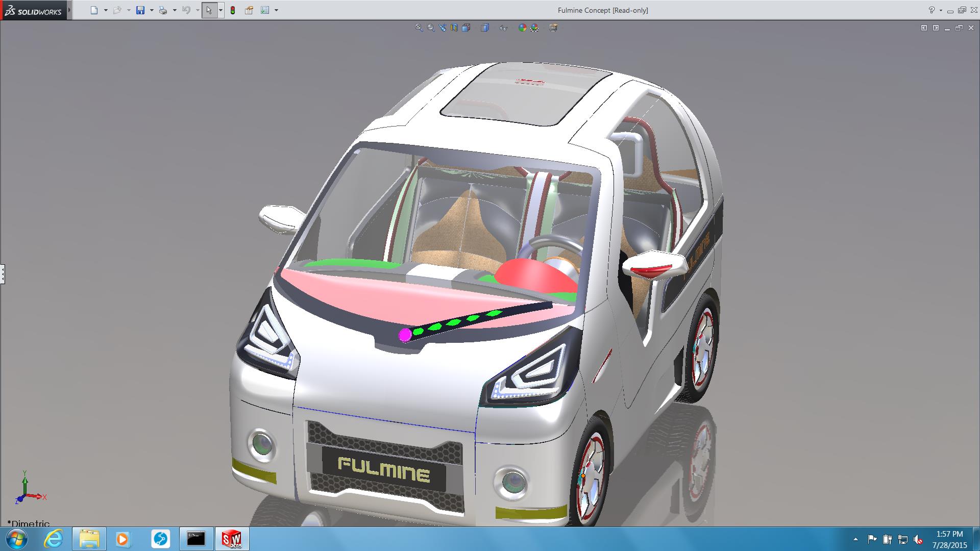Open Internet Explorer from the taskbar
980x551 pixels.
click(53, 539)
